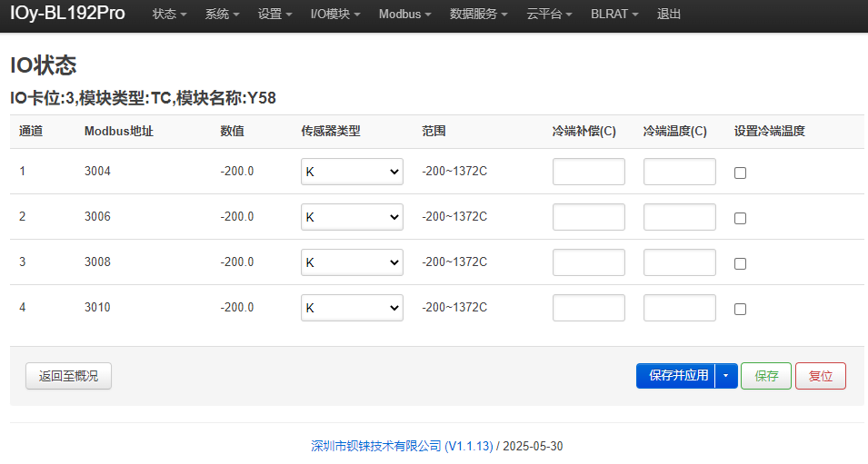Viewport: 868px width, 464px height.
Task: Tick 设置冷端温度 checkbox for channel 2
Action: pos(740,219)
